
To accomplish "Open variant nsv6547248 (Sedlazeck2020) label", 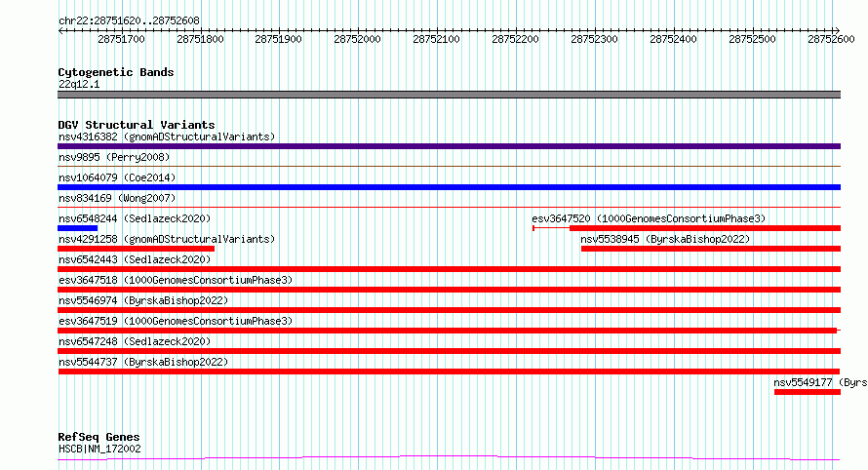I will [x=135, y=341].
